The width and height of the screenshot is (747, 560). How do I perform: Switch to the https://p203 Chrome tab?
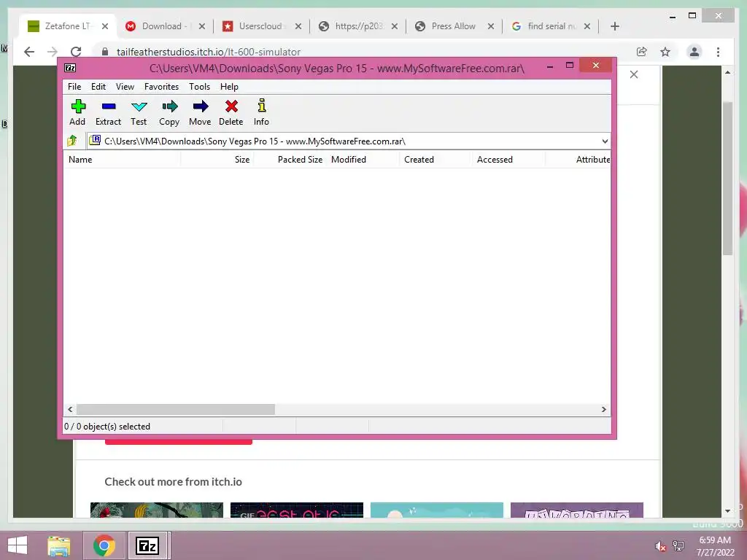click(x=358, y=26)
